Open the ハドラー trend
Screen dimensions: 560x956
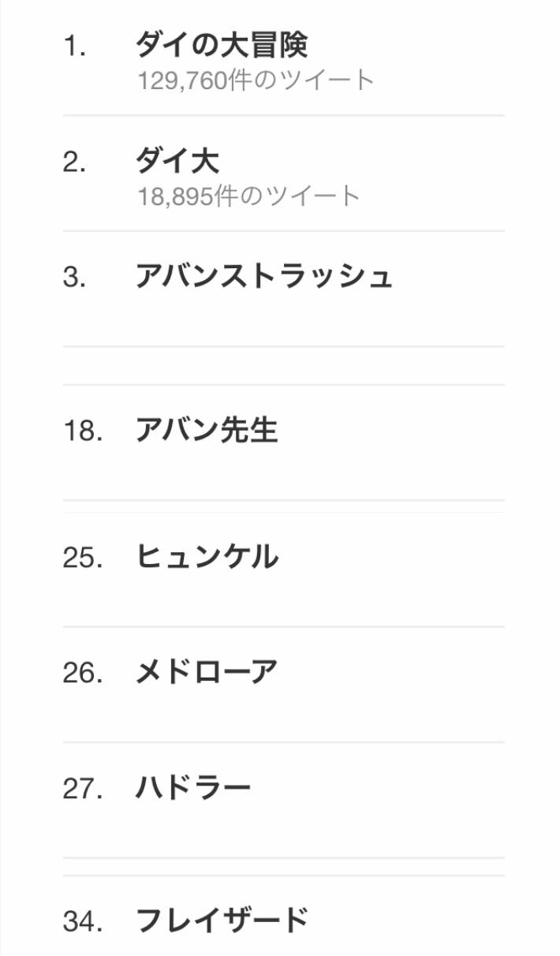pos(193,788)
